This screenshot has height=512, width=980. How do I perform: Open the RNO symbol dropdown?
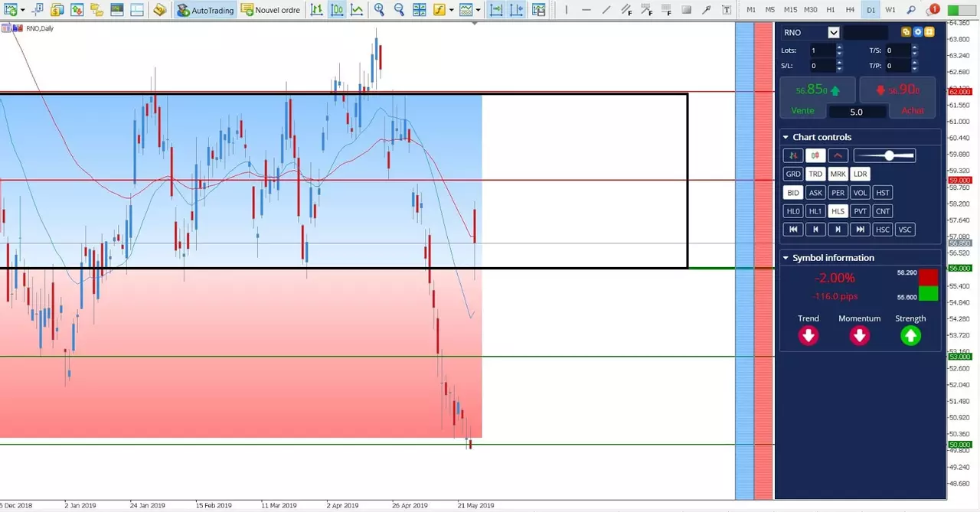(x=834, y=32)
